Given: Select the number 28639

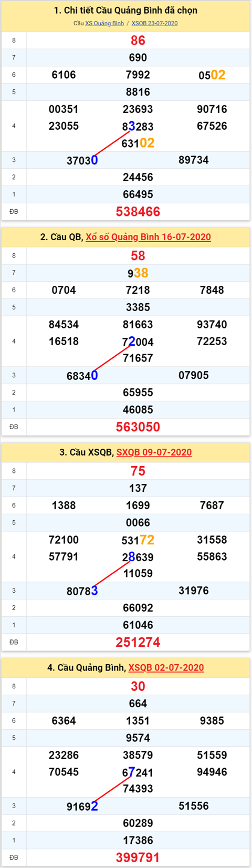Looking at the screenshot, I should pos(138,557).
